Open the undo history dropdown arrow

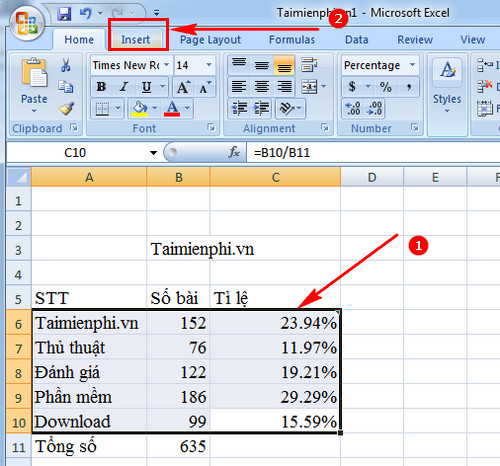(100, 14)
